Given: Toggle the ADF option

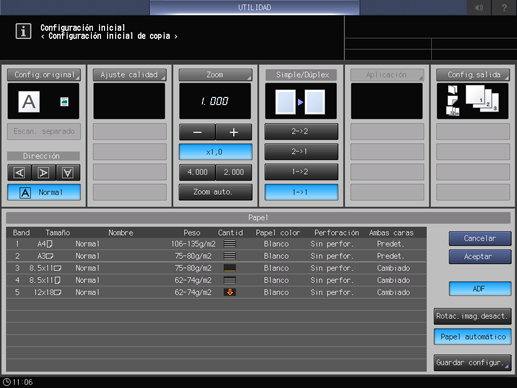Looking at the screenshot, I should click(480, 289).
